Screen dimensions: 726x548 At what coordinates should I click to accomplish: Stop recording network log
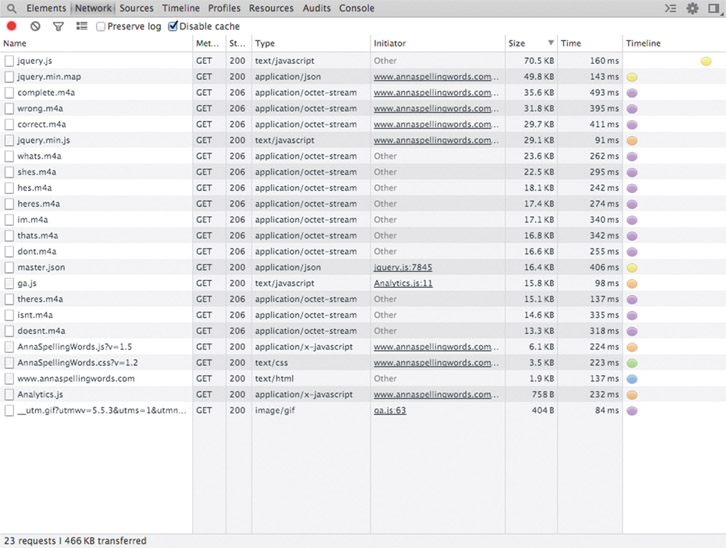coord(12,26)
